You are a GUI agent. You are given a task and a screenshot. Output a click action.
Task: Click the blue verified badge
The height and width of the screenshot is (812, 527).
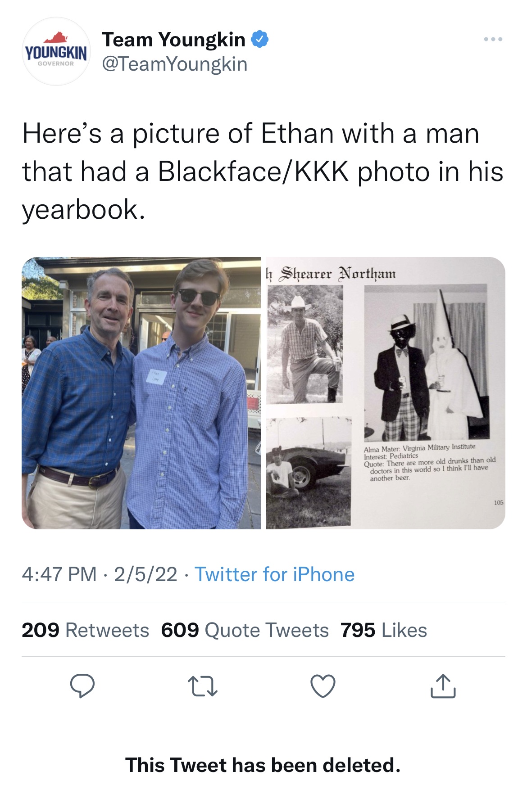pyautogui.click(x=259, y=40)
